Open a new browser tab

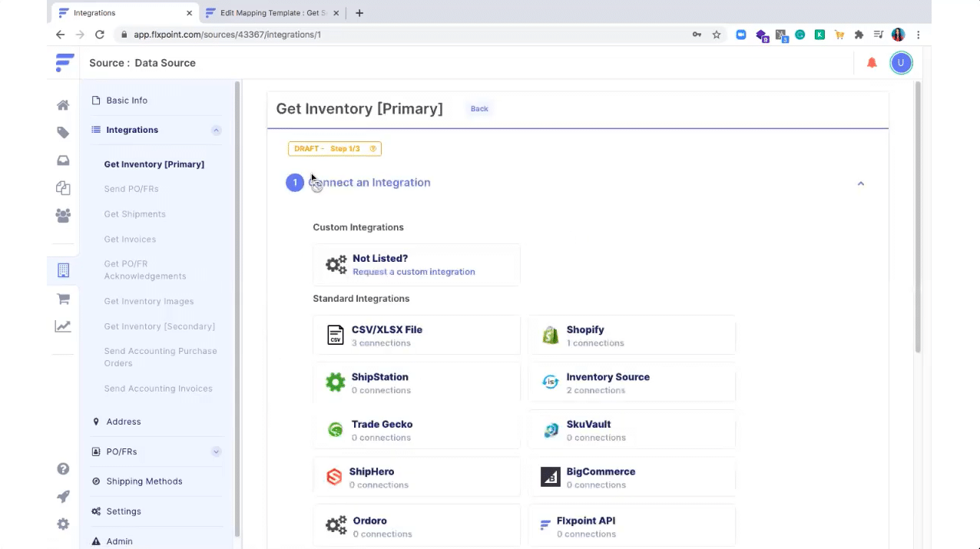click(x=359, y=13)
